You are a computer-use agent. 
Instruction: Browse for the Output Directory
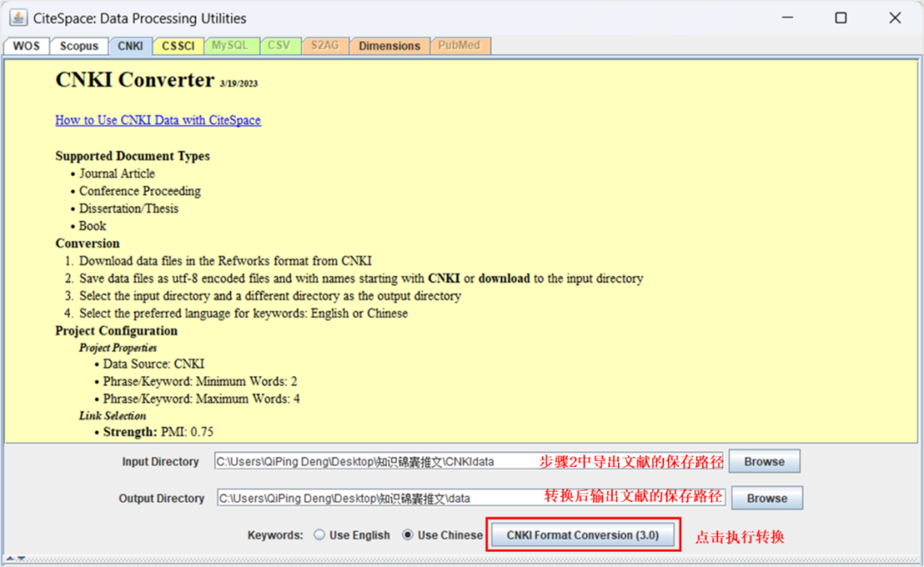(x=767, y=498)
